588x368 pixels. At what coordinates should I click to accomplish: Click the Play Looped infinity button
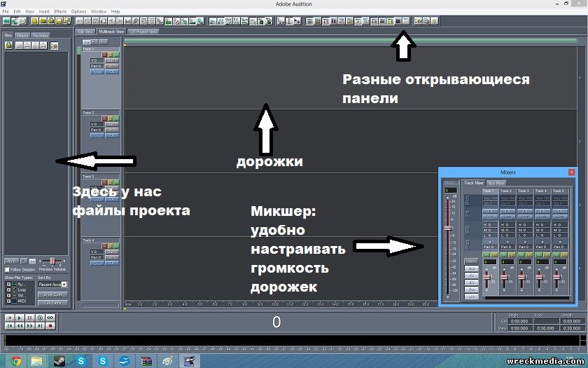click(50, 318)
